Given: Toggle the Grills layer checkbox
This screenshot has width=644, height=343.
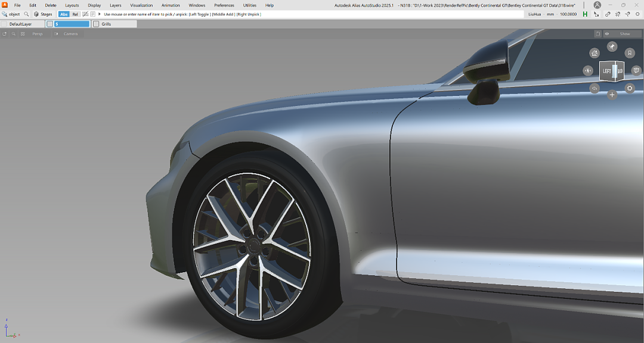Looking at the screenshot, I should coord(96,24).
